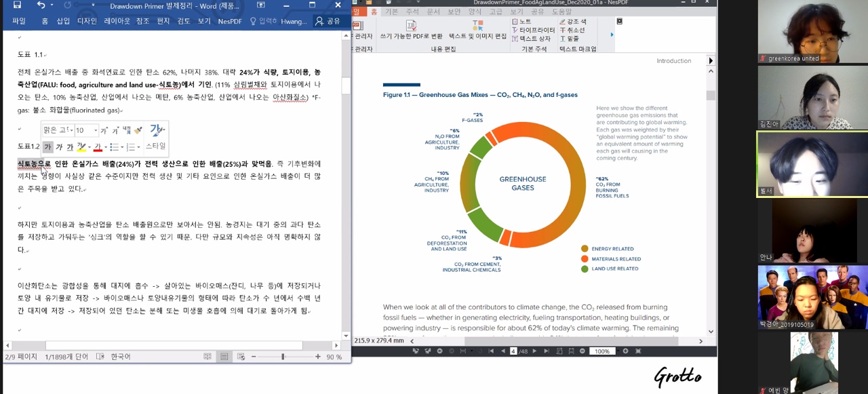The height and width of the screenshot is (394, 868).
Task: Toggle underline in the mini formatting toolbar
Action: tap(70, 147)
